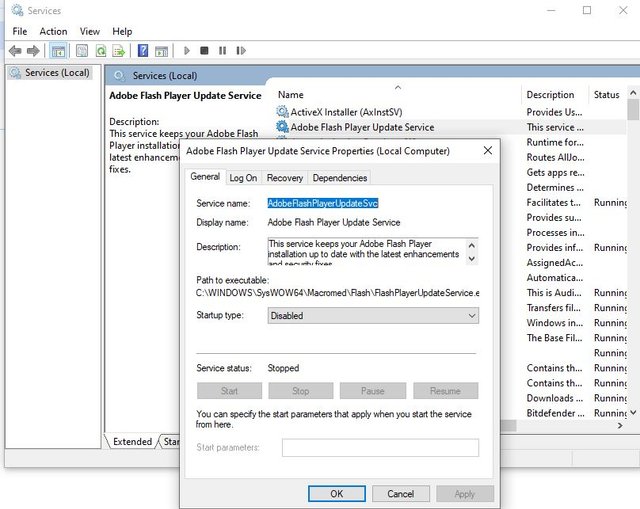Open the Startup type dropdown

373,316
